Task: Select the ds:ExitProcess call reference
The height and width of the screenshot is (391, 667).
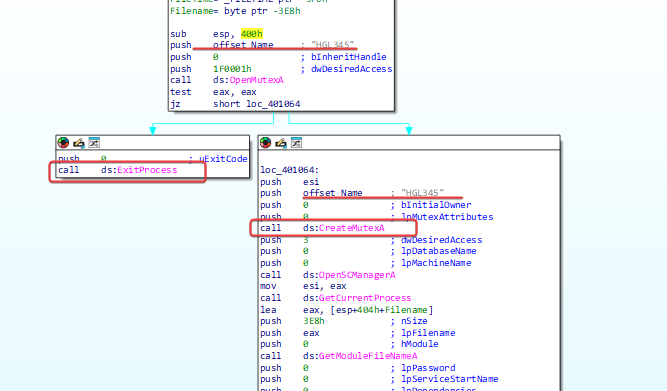Action: 139,170
